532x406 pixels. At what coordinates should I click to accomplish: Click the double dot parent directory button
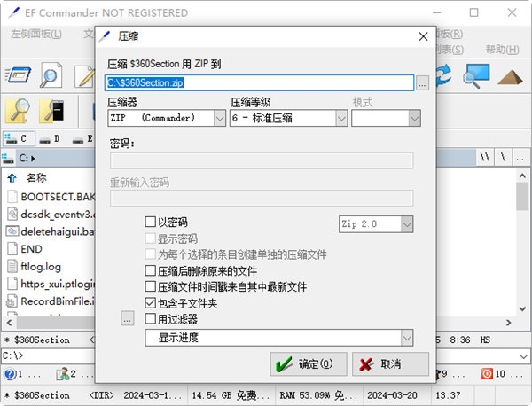(x=520, y=157)
